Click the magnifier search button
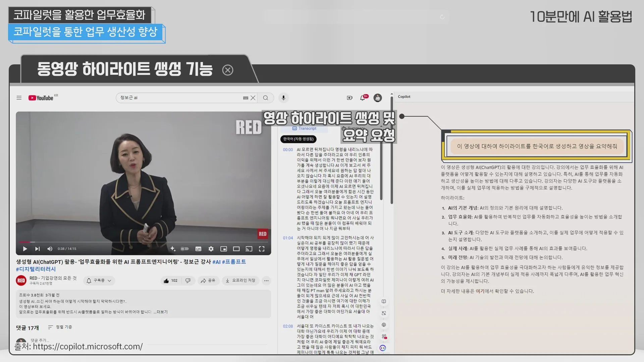644x362 pixels. (x=266, y=98)
